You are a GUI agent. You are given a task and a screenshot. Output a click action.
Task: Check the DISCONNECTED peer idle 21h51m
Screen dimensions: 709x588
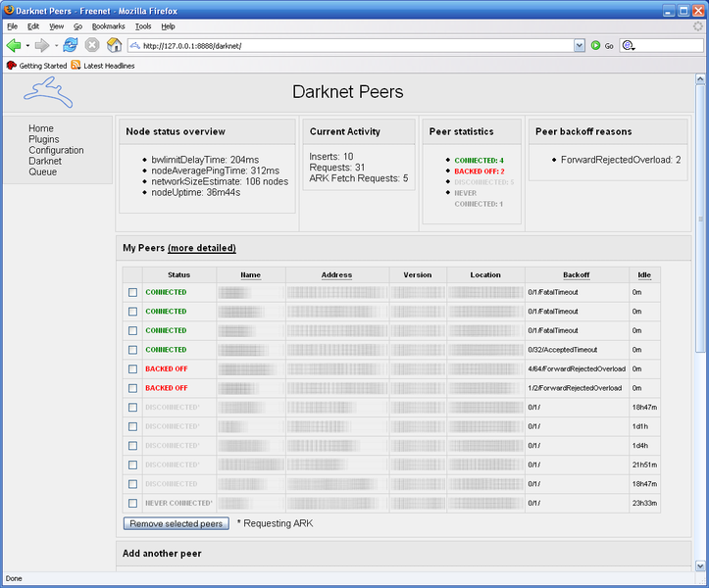point(132,465)
